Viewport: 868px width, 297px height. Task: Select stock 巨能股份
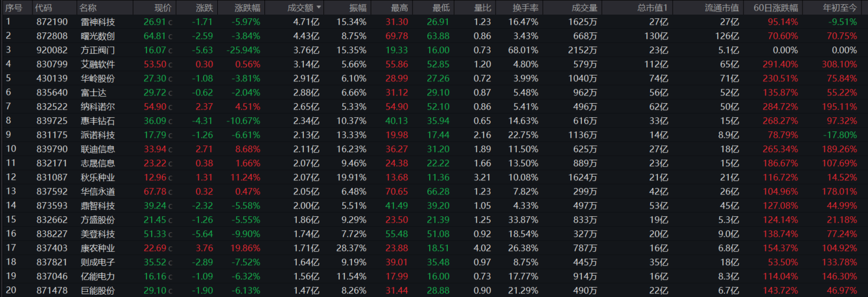click(x=98, y=291)
